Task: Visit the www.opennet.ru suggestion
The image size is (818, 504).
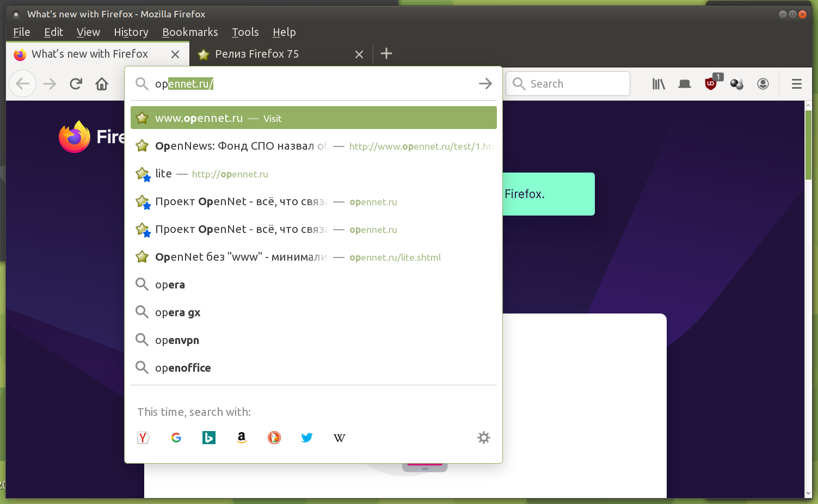Action: (x=313, y=118)
